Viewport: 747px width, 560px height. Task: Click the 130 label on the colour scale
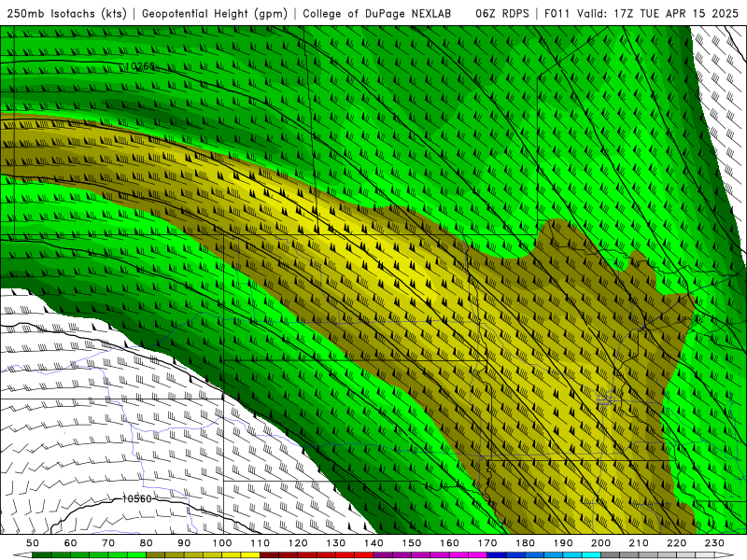(x=336, y=543)
